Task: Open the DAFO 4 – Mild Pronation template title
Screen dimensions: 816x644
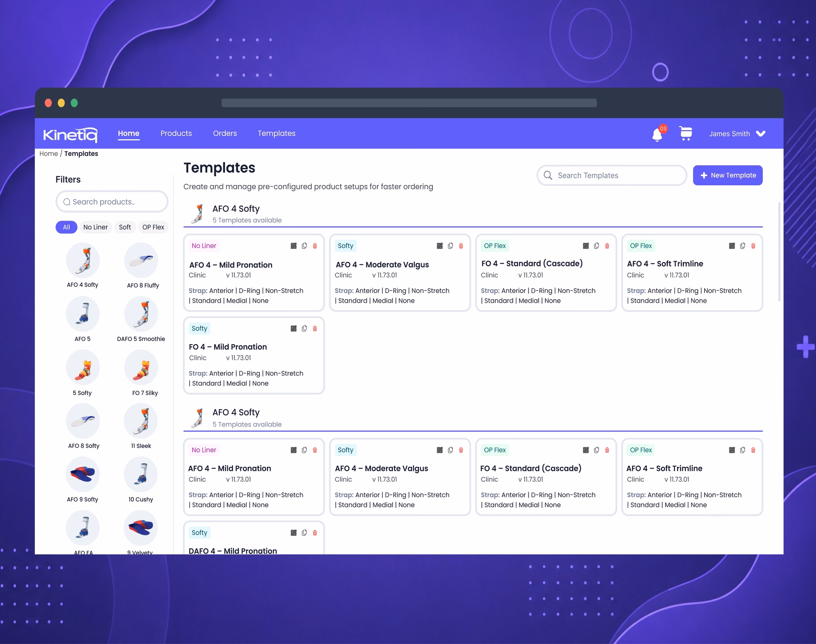Action: pos(233,551)
